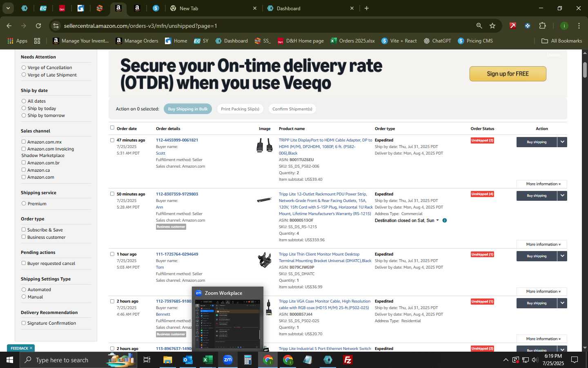Expand Buy shipping dropdown for order 112-8307359-9729803
Viewport: 588px width, 368px height.
point(562,195)
